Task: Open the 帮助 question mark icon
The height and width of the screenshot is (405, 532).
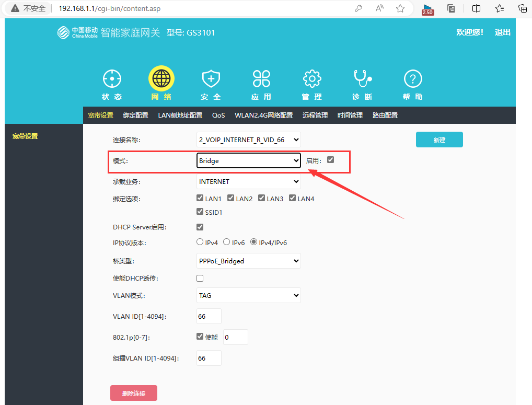Action: click(413, 79)
